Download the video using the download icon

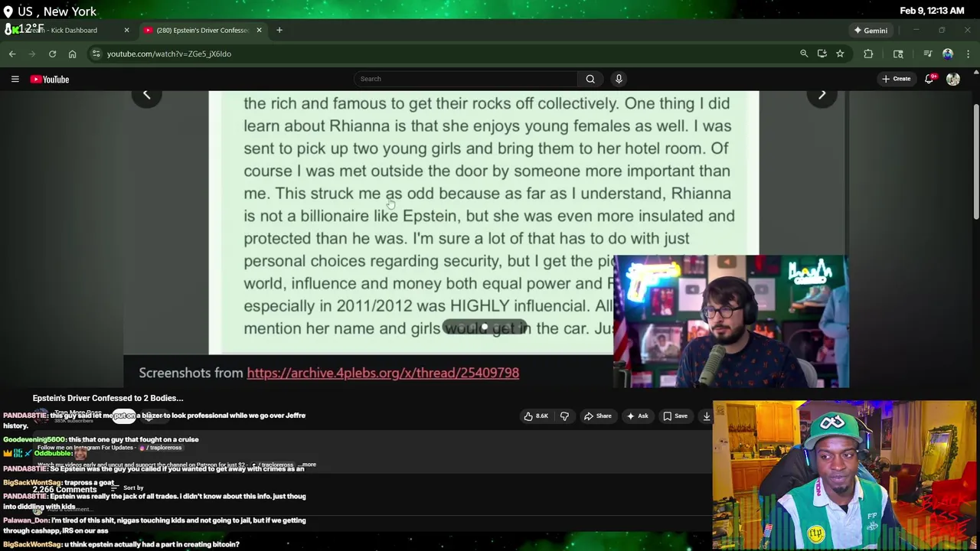tap(706, 416)
